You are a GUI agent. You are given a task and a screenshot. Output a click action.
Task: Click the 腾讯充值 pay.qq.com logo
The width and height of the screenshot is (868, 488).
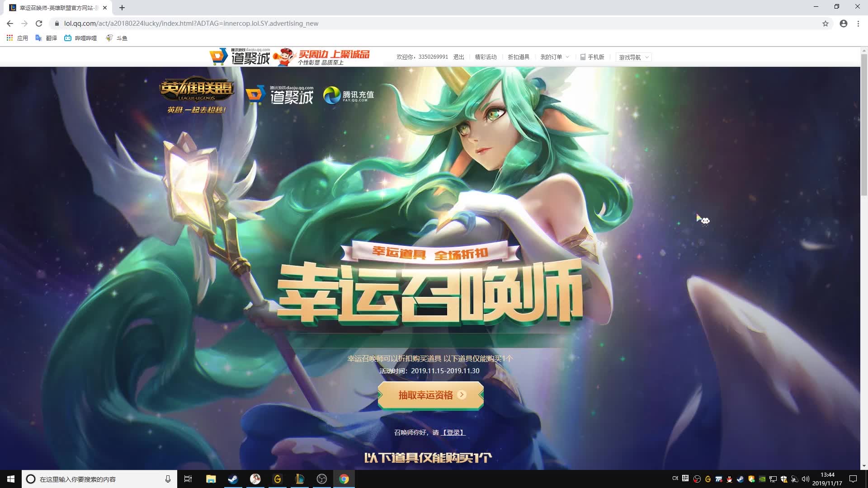349,95
